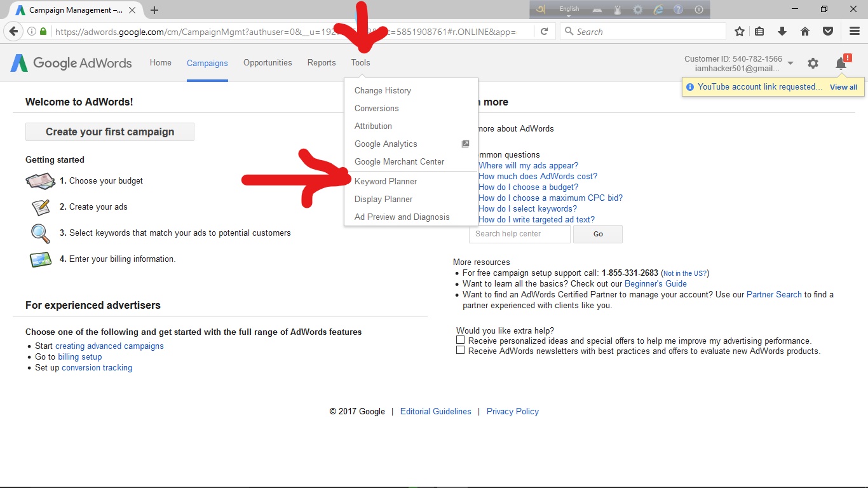This screenshot has height=488, width=868.
Task: Check Receive AdWords newsletters checkbox
Action: 460,351
